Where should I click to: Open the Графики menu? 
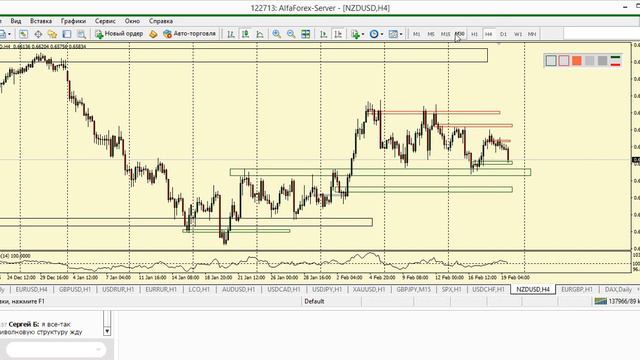[73, 21]
